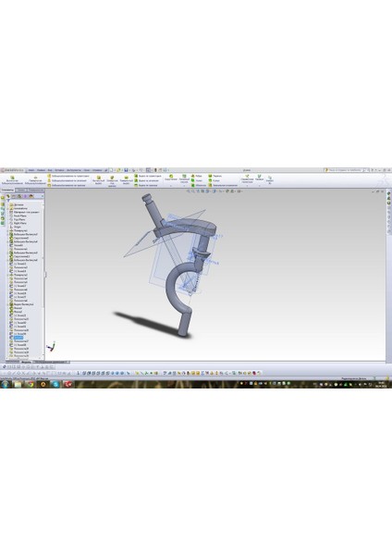Open the Windows Start button
Screen dimensions: 392x555
pyautogui.click(x=6, y=384)
